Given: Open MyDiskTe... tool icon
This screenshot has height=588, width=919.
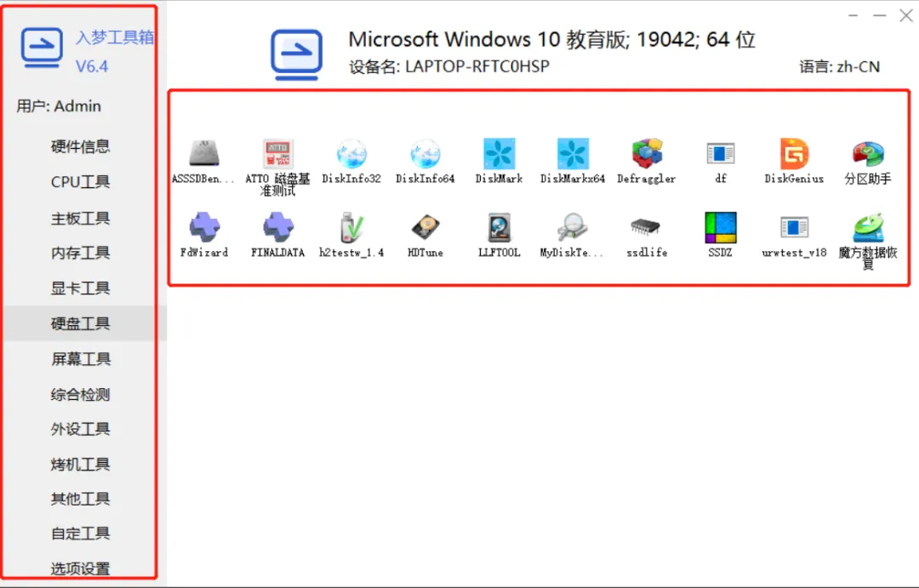Looking at the screenshot, I should [573, 227].
